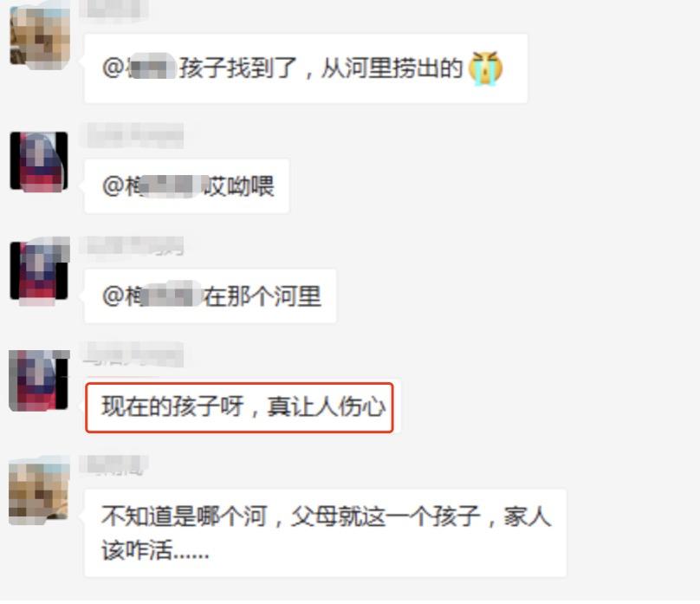Open avatar beside 孩子找到了 message
Viewport: 700px width, 604px height.
40,37
